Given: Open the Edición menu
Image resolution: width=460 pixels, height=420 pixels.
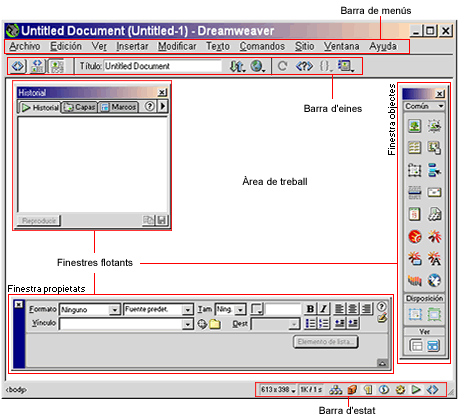Looking at the screenshot, I should point(66,46).
